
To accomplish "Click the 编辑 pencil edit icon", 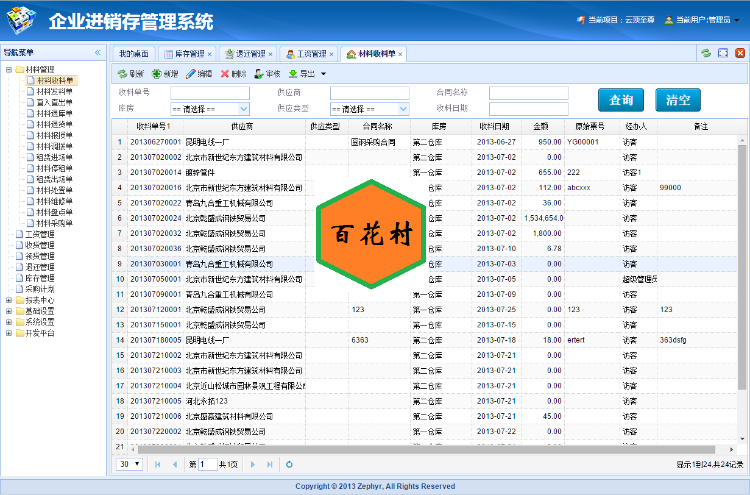I will tap(191, 74).
